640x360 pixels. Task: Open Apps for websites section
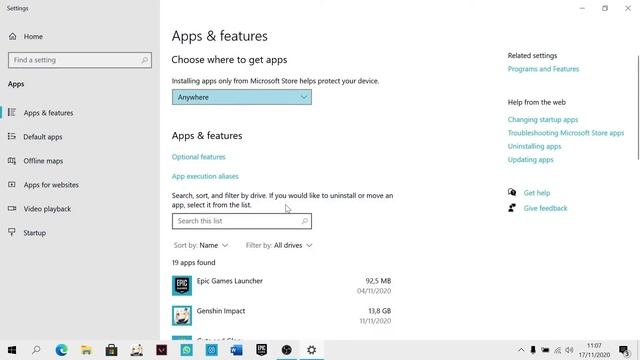click(51, 185)
